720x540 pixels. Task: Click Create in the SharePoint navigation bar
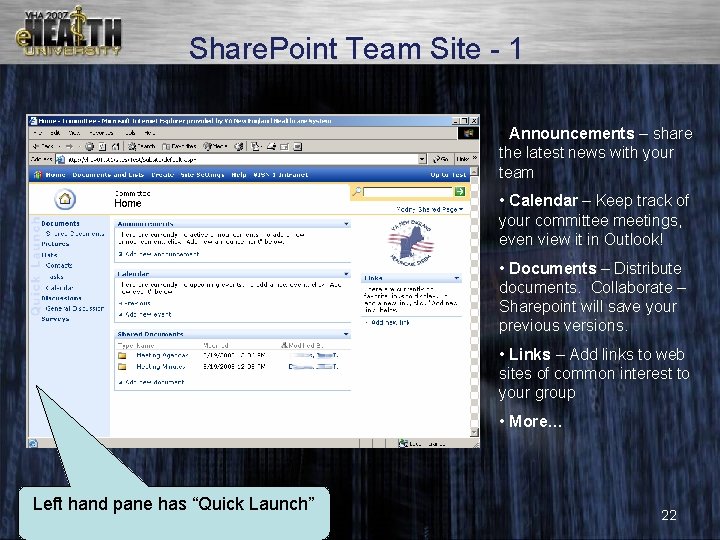coord(163,174)
